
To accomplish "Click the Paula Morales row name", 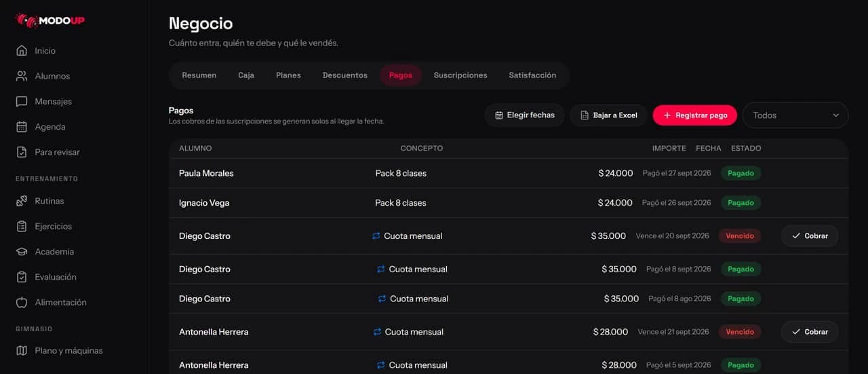I will [206, 174].
